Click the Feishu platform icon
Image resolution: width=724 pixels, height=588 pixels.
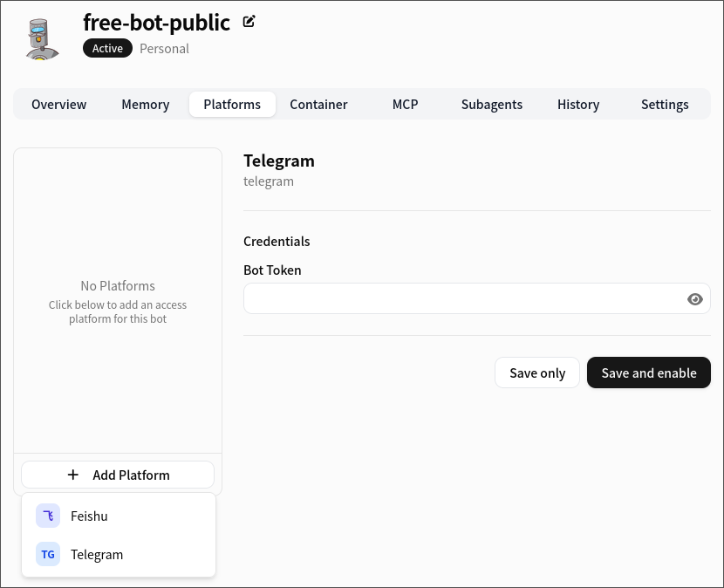(x=48, y=516)
